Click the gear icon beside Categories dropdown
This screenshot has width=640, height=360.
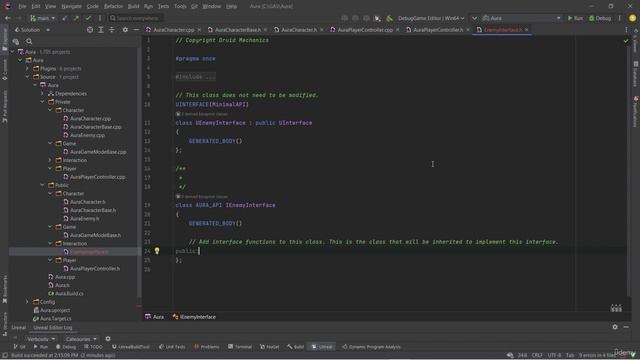(108, 338)
